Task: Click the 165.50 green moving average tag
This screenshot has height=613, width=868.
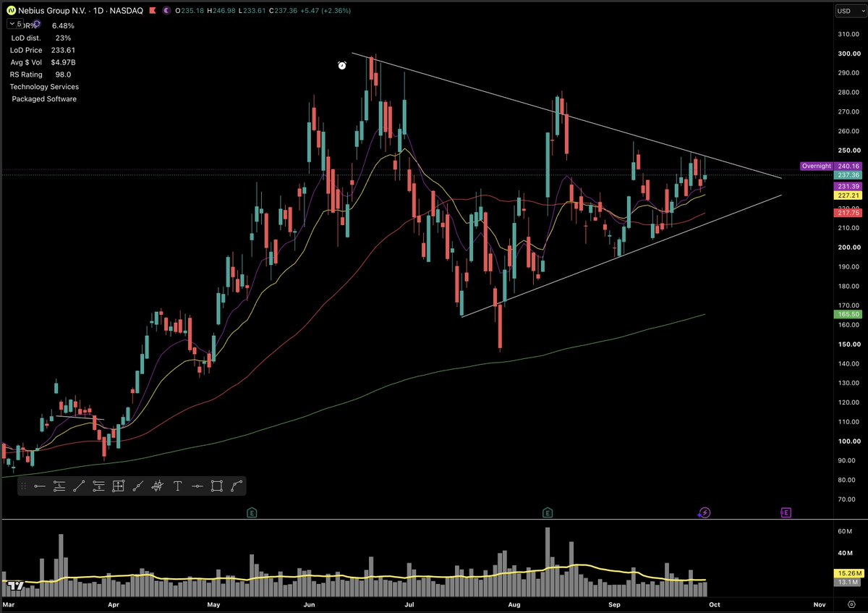Action: click(x=848, y=315)
